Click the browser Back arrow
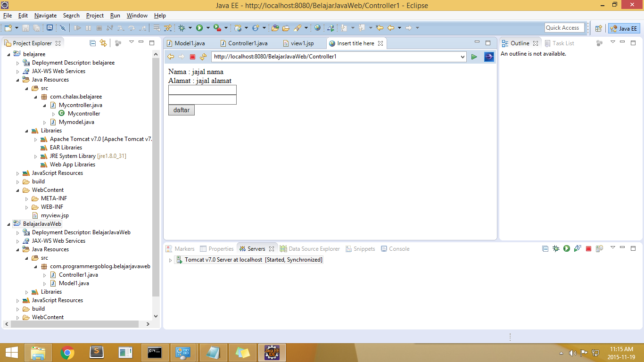 point(171,57)
